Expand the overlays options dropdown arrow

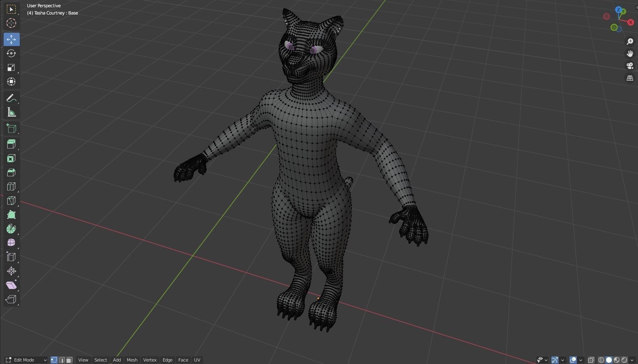[581, 360]
